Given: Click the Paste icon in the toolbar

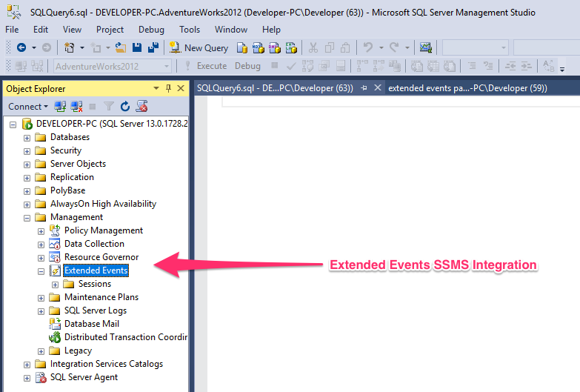Looking at the screenshot, I should click(x=345, y=47).
